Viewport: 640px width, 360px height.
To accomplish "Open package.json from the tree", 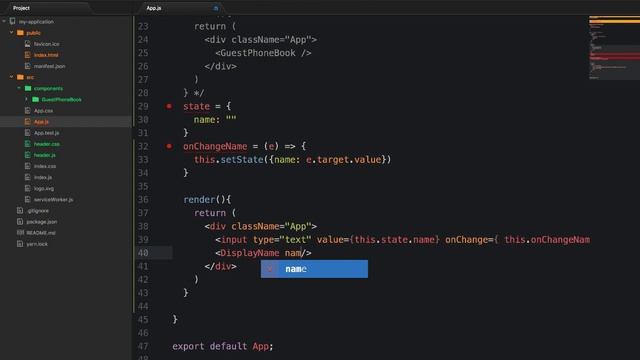I will [42, 222].
